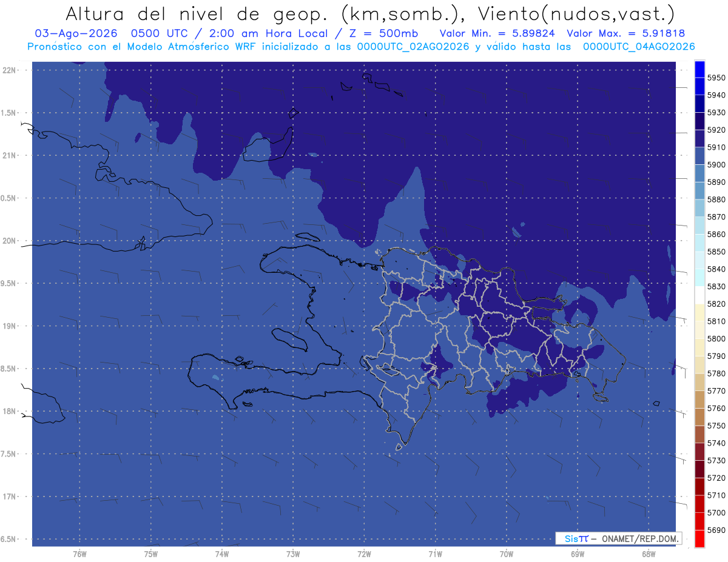Click the '20N' latitude label
728x562 pixels.
point(8,241)
